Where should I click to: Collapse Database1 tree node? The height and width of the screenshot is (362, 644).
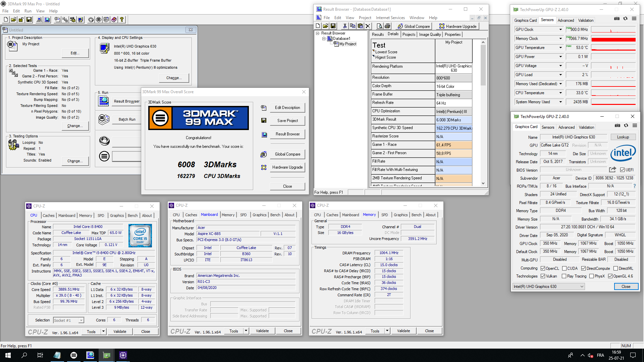click(324, 39)
